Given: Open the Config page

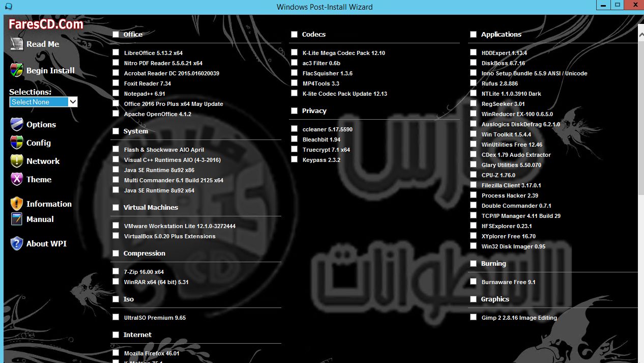Looking at the screenshot, I should [39, 143].
